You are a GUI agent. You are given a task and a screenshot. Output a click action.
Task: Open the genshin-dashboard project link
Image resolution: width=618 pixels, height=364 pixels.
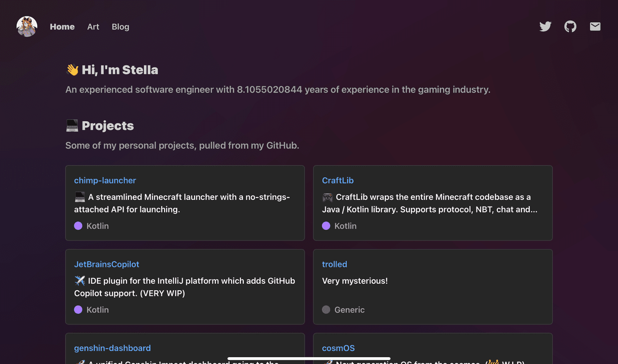112,348
